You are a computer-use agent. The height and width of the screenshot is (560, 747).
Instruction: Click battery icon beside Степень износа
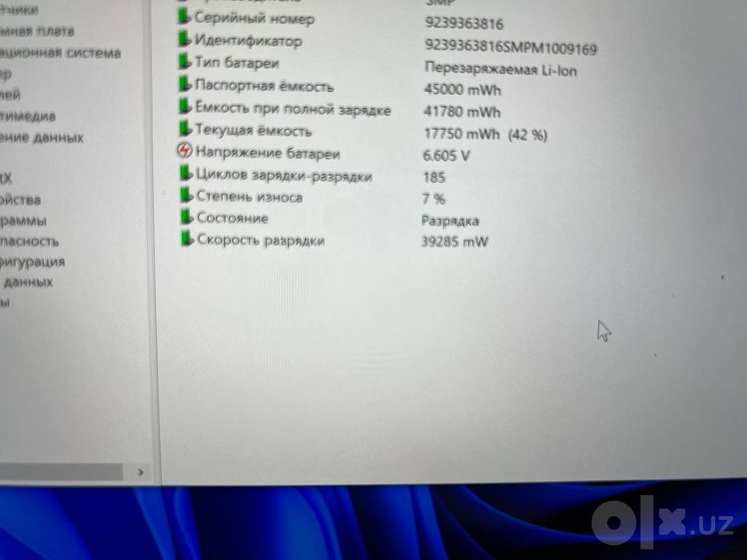click(x=187, y=195)
